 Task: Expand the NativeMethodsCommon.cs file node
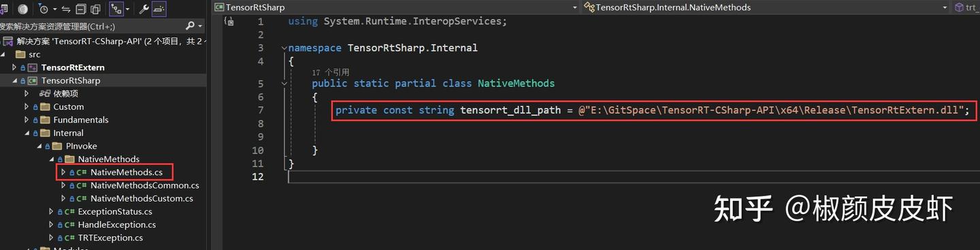[x=63, y=185]
